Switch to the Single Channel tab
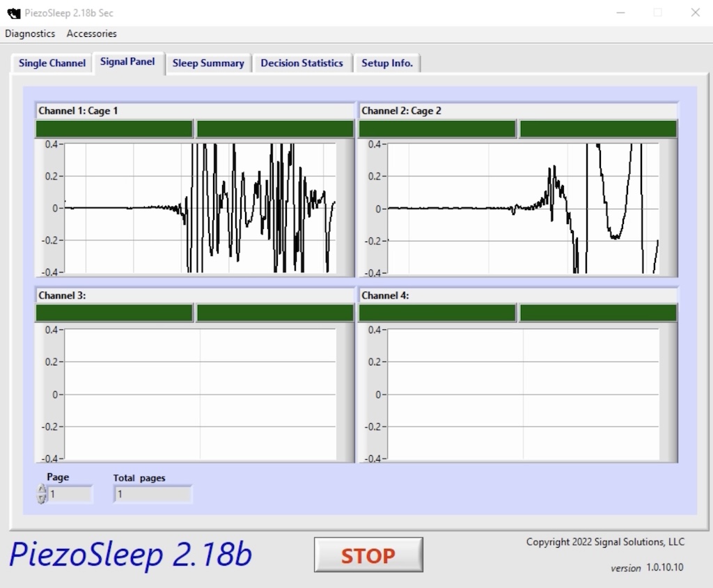This screenshot has width=713, height=588. [52, 63]
